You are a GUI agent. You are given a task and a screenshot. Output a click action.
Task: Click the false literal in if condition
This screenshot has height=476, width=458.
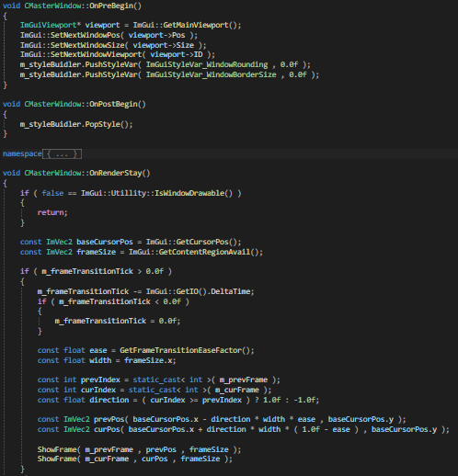click(52, 193)
